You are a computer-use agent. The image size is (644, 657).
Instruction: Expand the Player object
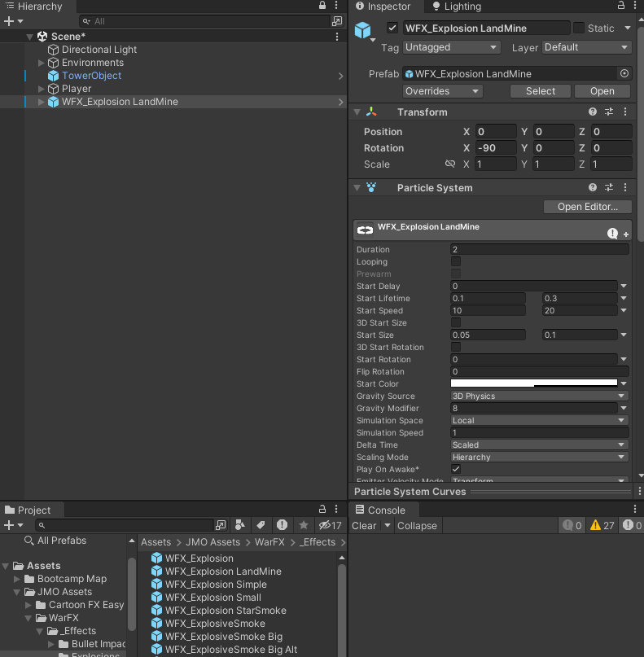coord(41,89)
